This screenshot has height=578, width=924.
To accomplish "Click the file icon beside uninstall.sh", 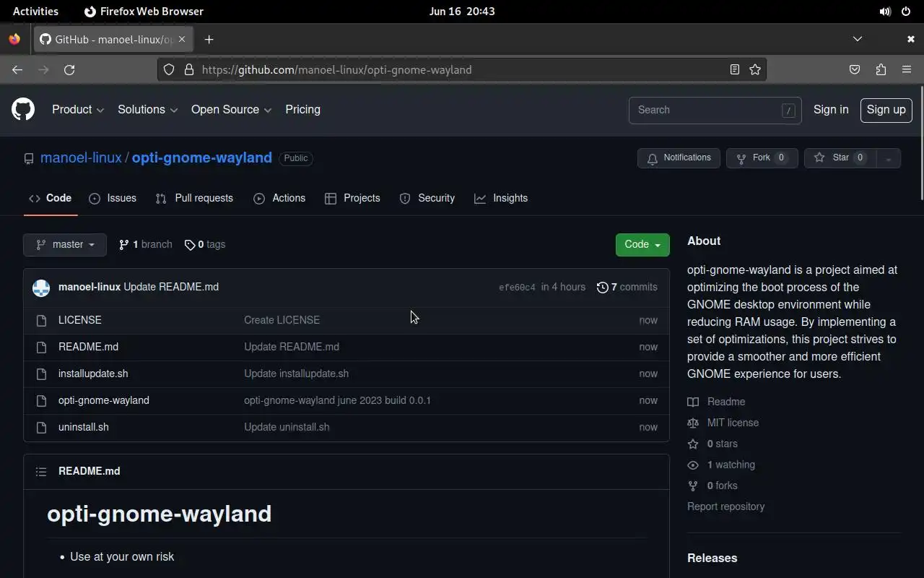I will (42, 427).
